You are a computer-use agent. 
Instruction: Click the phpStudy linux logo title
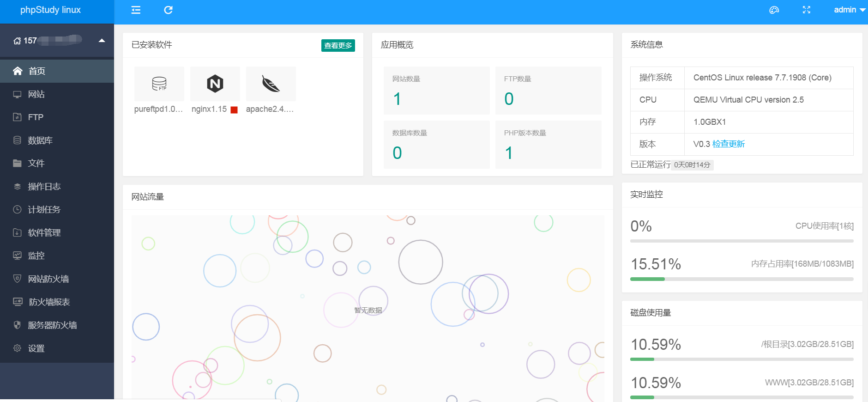(x=50, y=10)
